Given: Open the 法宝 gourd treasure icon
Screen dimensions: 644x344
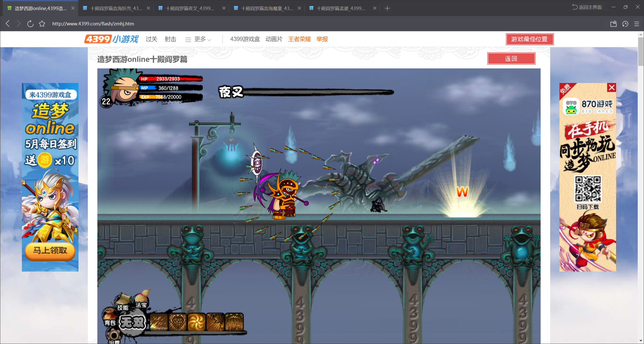Looking at the screenshot, I should [142, 297].
